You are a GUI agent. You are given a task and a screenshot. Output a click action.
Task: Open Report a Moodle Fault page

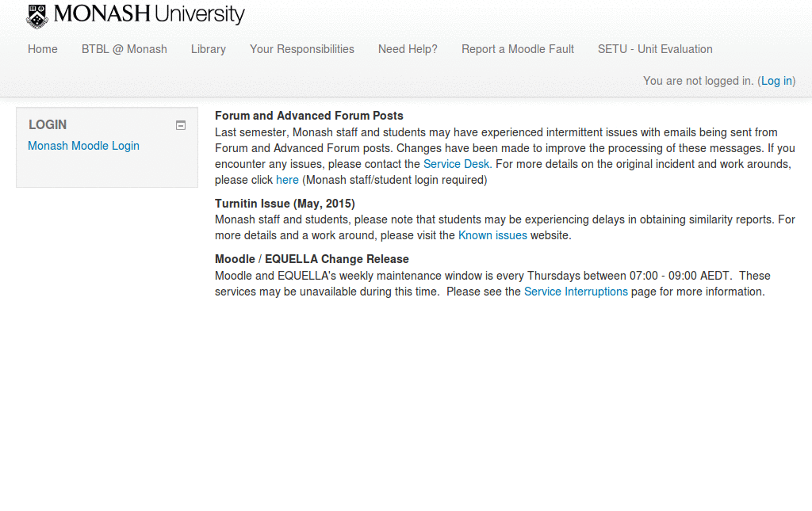(x=518, y=49)
